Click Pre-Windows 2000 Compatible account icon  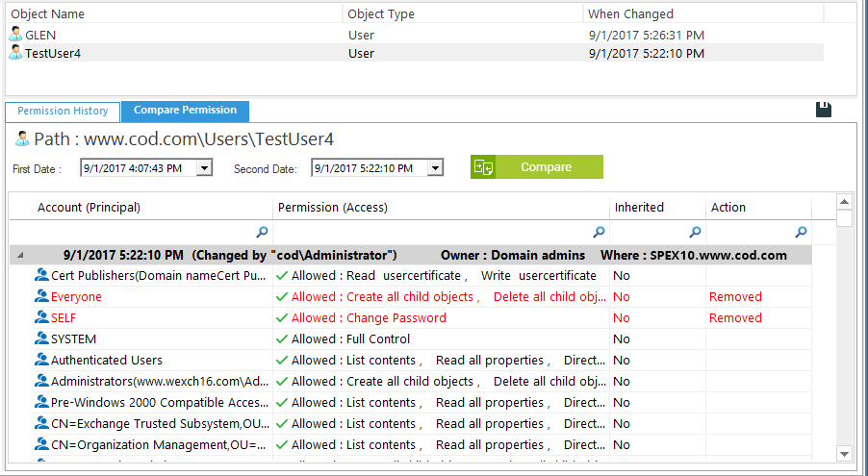[41, 401]
